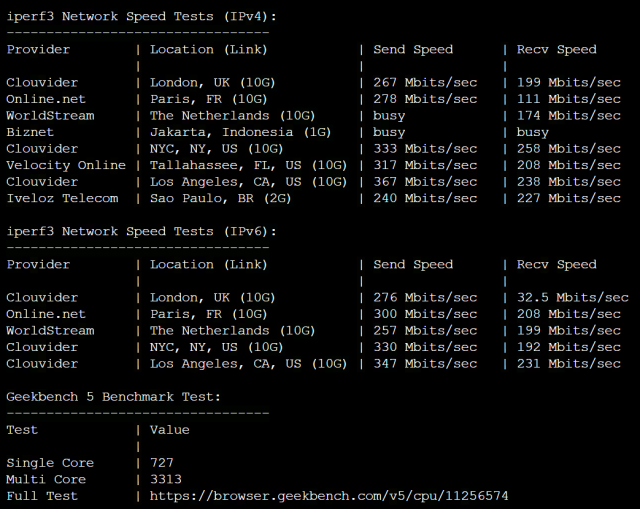This screenshot has width=640, height=509.
Task: Select Sao Paulo, BR (2G) location
Action: coord(220,198)
